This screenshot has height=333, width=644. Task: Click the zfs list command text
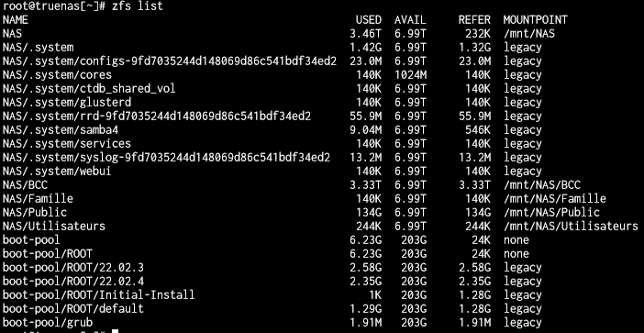(x=138, y=6)
